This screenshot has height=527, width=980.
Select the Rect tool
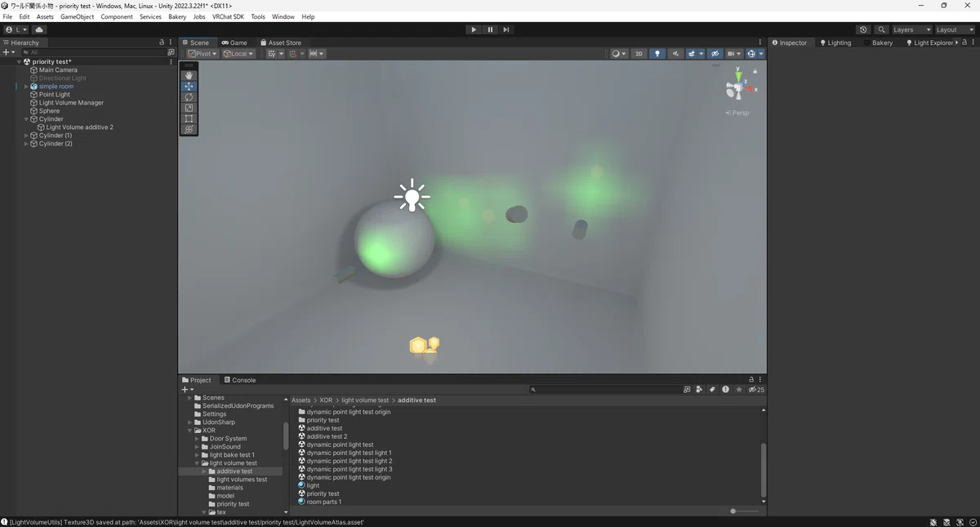[x=189, y=118]
